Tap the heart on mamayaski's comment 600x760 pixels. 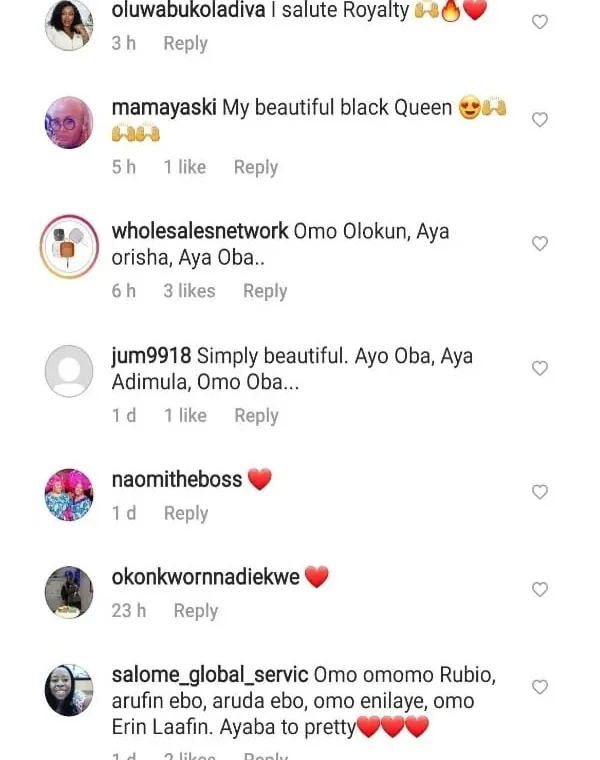pos(539,120)
